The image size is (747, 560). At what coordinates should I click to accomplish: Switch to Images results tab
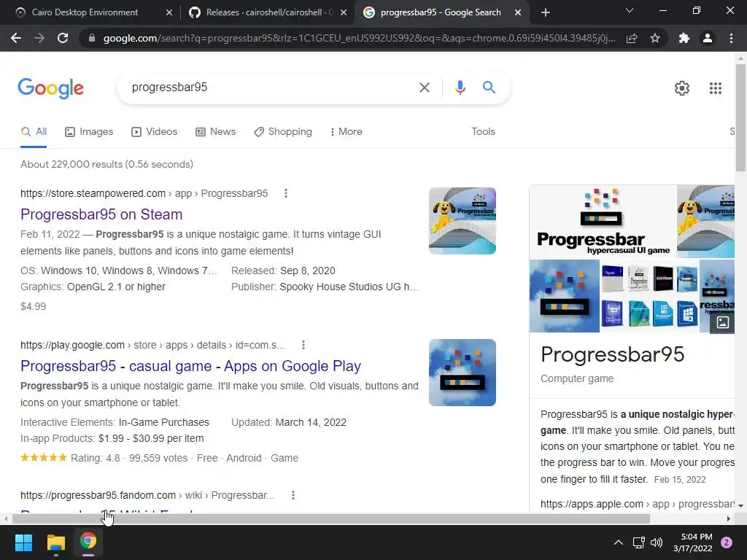[89, 132]
